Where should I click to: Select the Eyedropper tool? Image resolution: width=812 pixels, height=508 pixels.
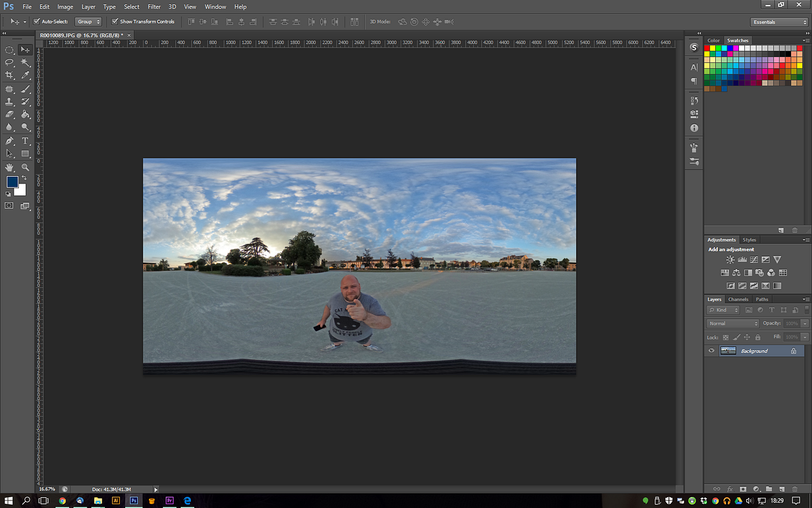(25, 75)
